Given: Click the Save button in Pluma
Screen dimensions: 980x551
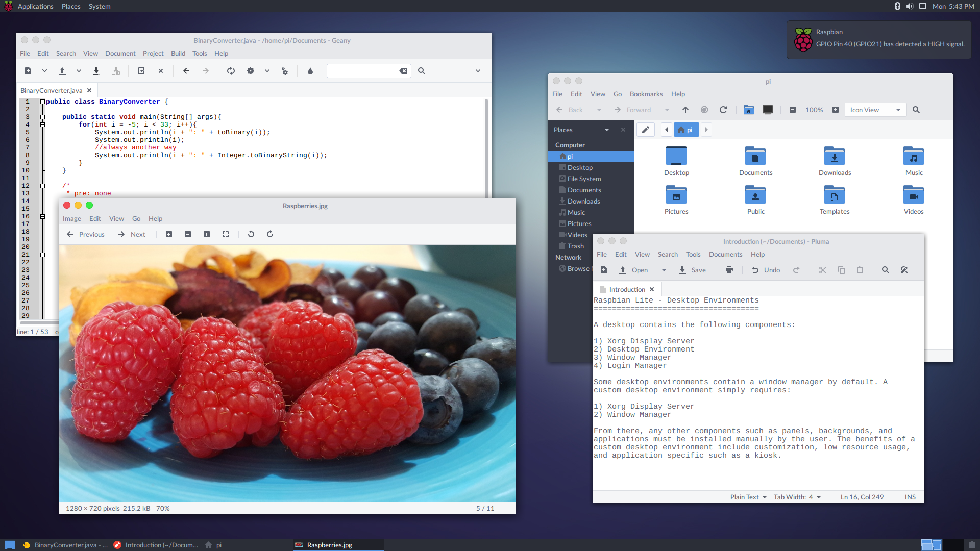Looking at the screenshot, I should coord(692,270).
